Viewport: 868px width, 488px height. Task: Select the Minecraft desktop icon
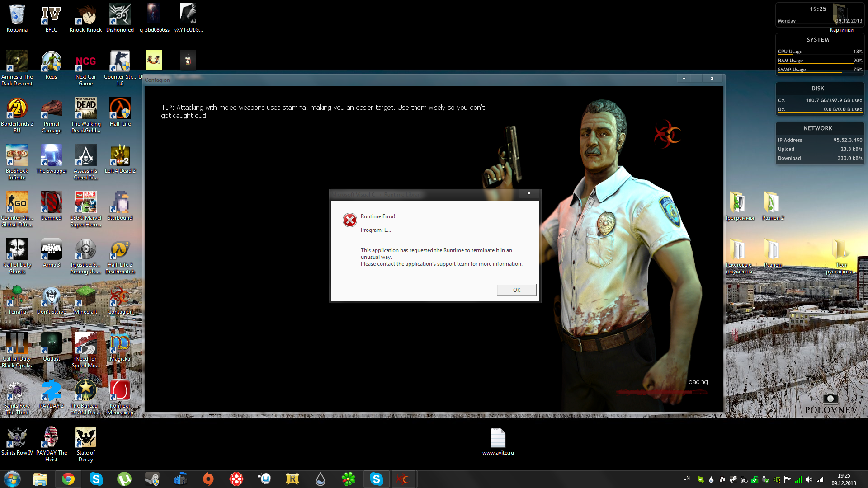(x=86, y=300)
